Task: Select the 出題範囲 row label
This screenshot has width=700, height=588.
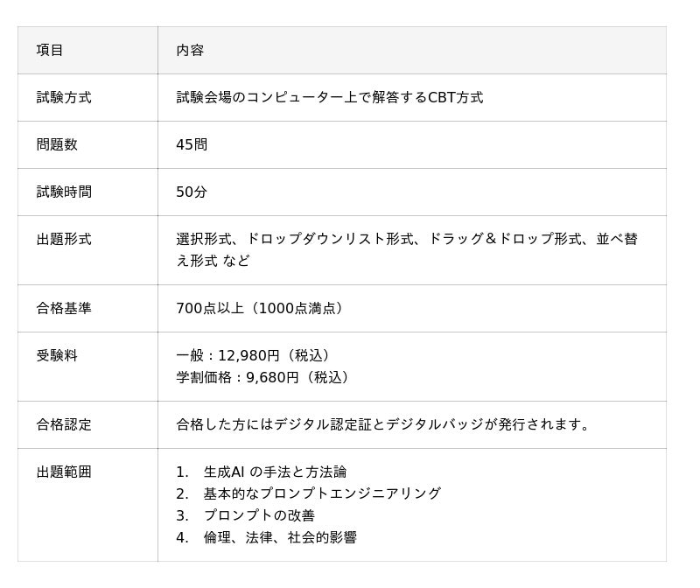Action: click(64, 472)
